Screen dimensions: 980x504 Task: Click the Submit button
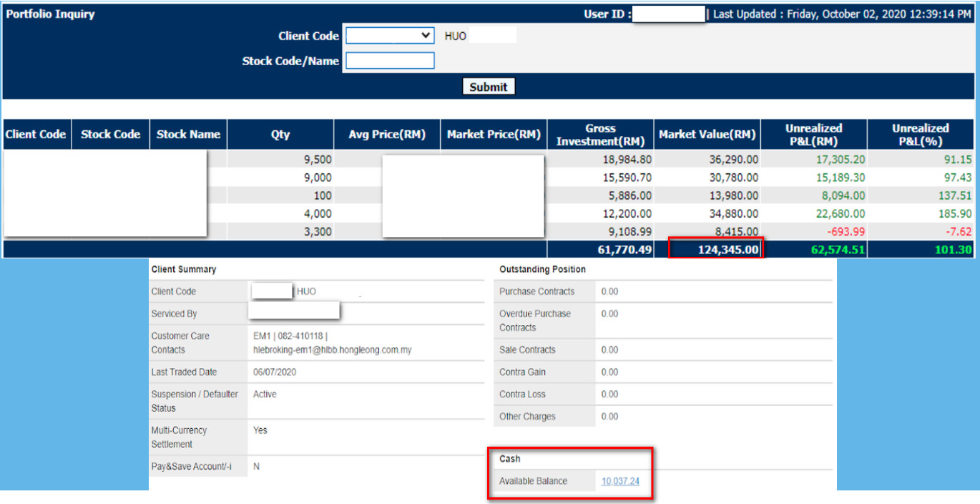pyautogui.click(x=489, y=87)
